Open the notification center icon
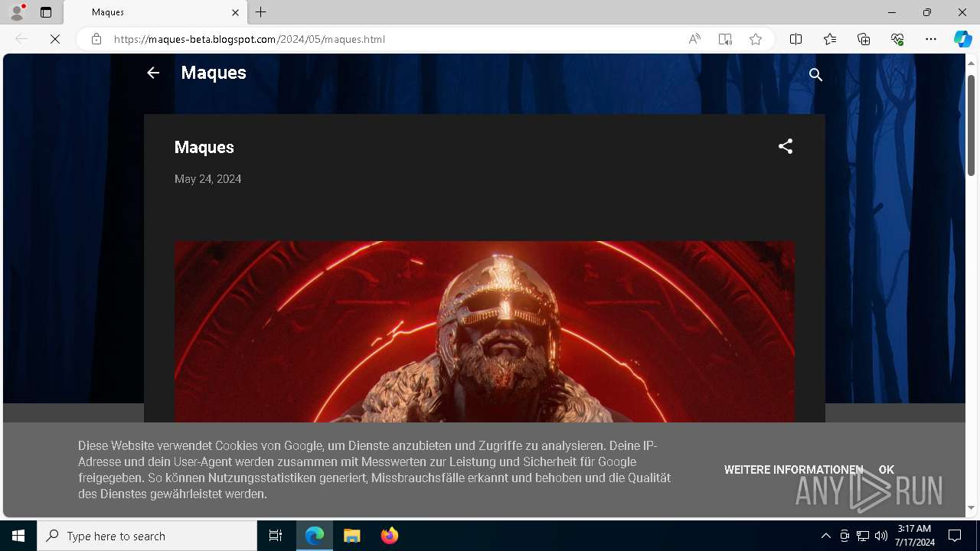 coord(955,536)
